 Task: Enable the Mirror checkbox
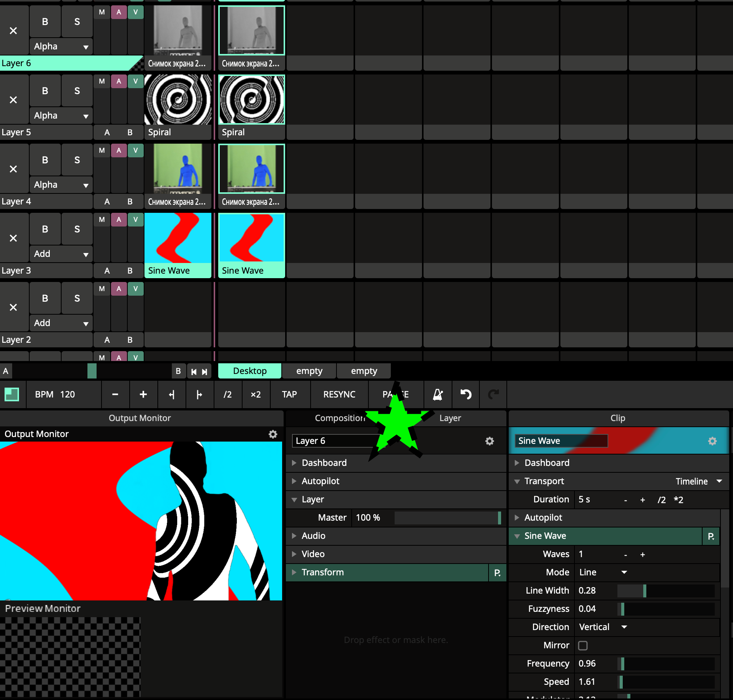(582, 645)
